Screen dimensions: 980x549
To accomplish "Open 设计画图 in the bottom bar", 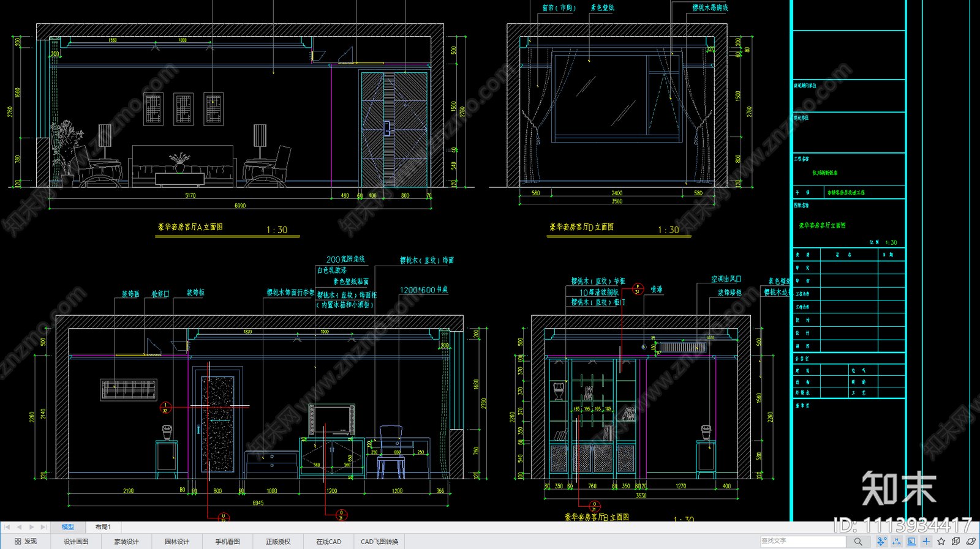I will coord(76,542).
